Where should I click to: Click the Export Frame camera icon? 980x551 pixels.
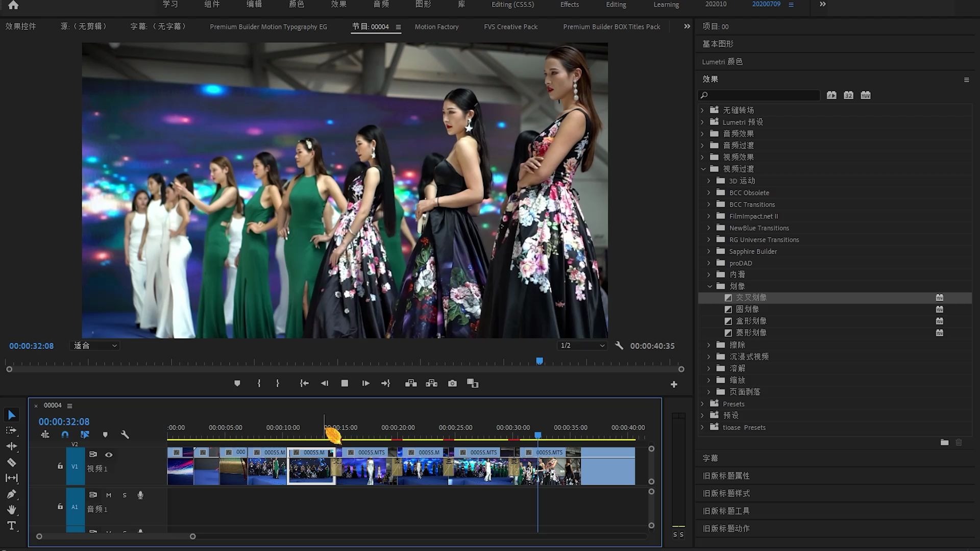click(x=452, y=383)
